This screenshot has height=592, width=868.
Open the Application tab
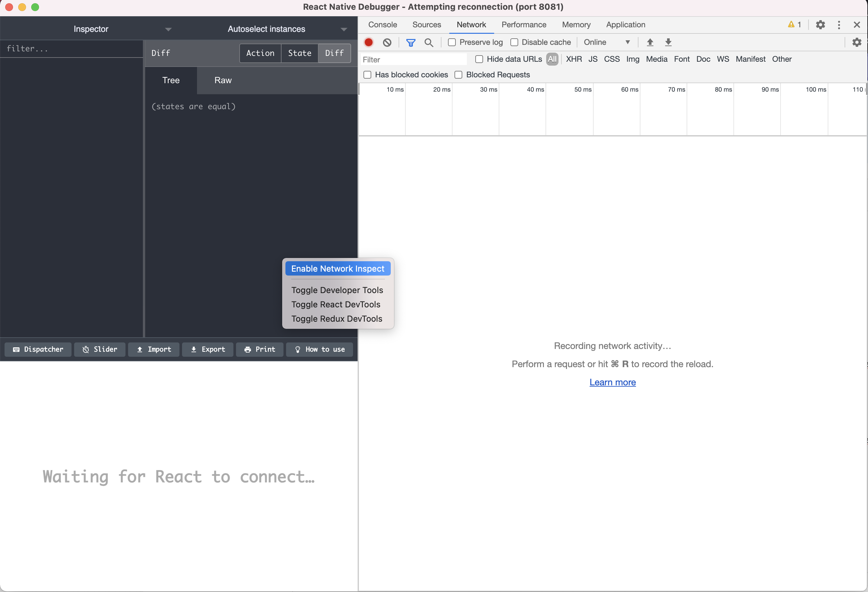pyautogui.click(x=625, y=25)
